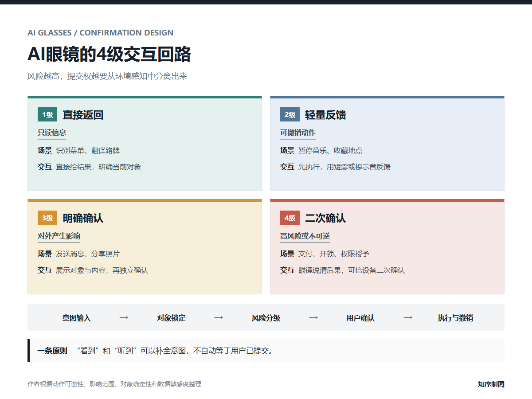Click the flow step 意图输入
532x399 pixels.
pos(77,318)
